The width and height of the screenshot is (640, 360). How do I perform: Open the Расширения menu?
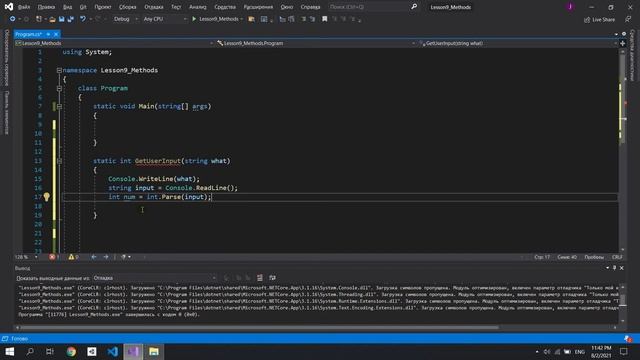pyautogui.click(x=258, y=7)
